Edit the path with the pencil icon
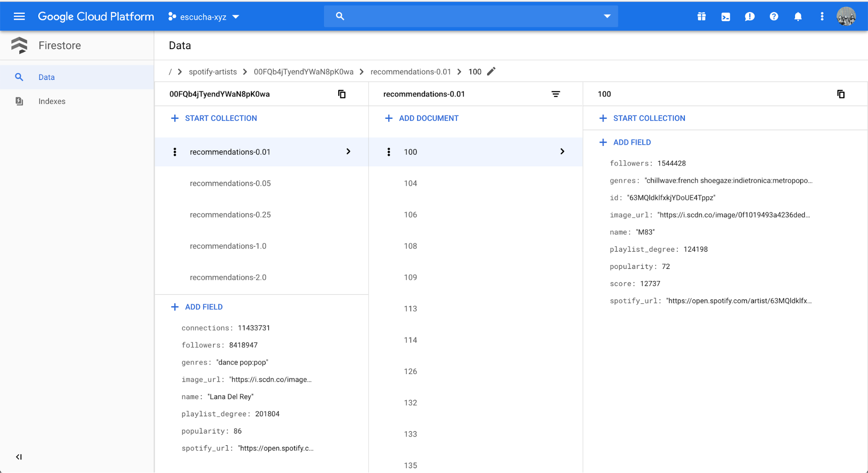Screen dimensions: 868x473 coord(491,71)
